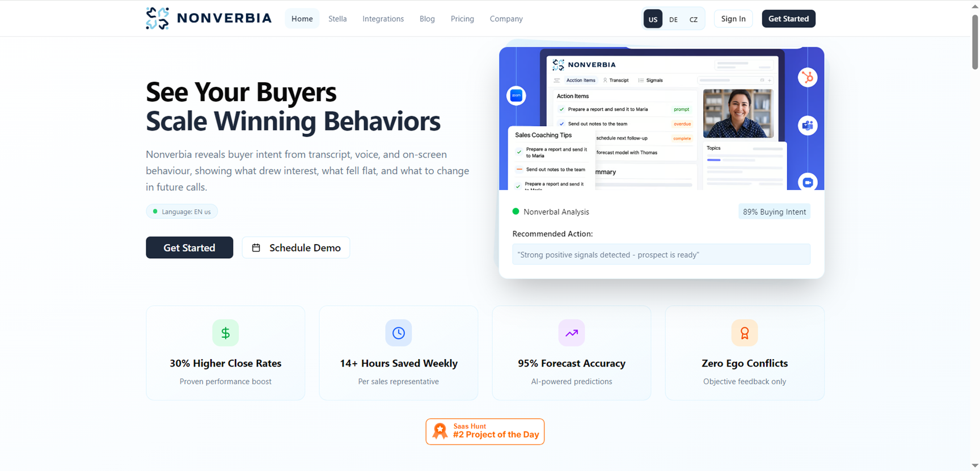Click the Zoom icon left of the mockup
980x471 pixels.
[516, 95]
